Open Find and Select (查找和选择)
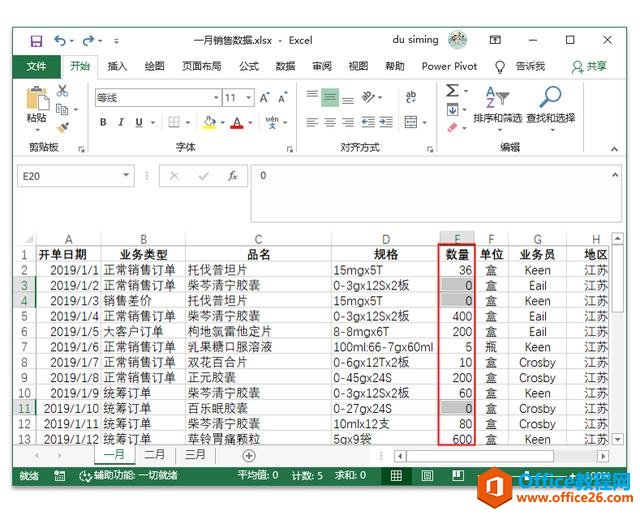Screen dimensions: 640x515 click(x=551, y=107)
